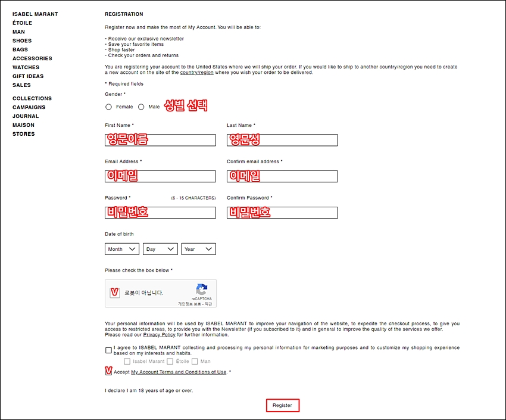
Task: Open the ACCESSORIES category
Action: 32,58
